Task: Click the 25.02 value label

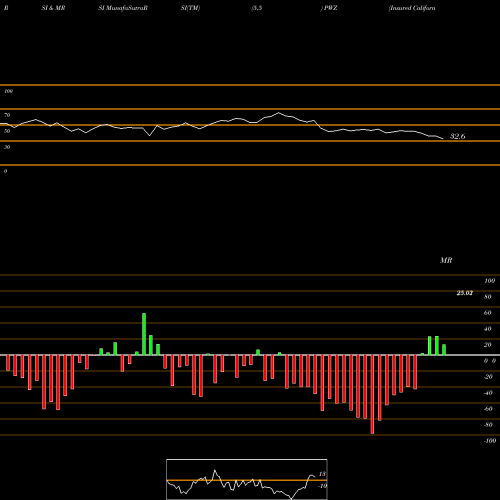Action: pos(464,293)
